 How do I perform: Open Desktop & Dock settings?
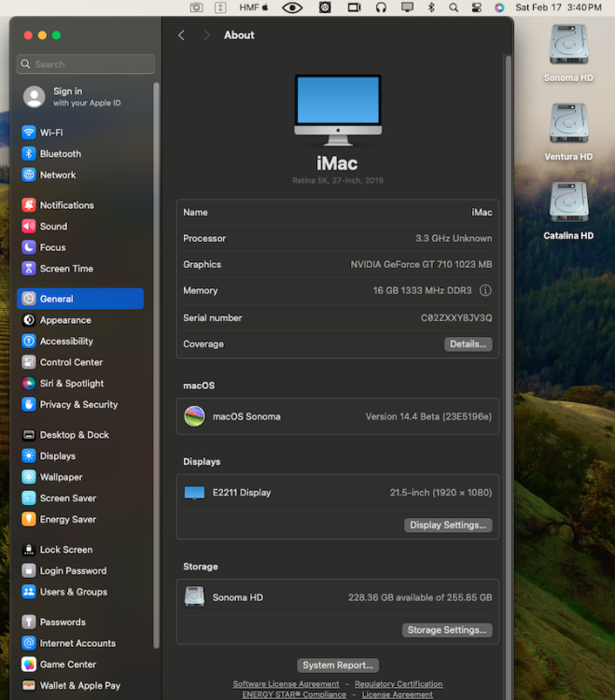click(80, 435)
